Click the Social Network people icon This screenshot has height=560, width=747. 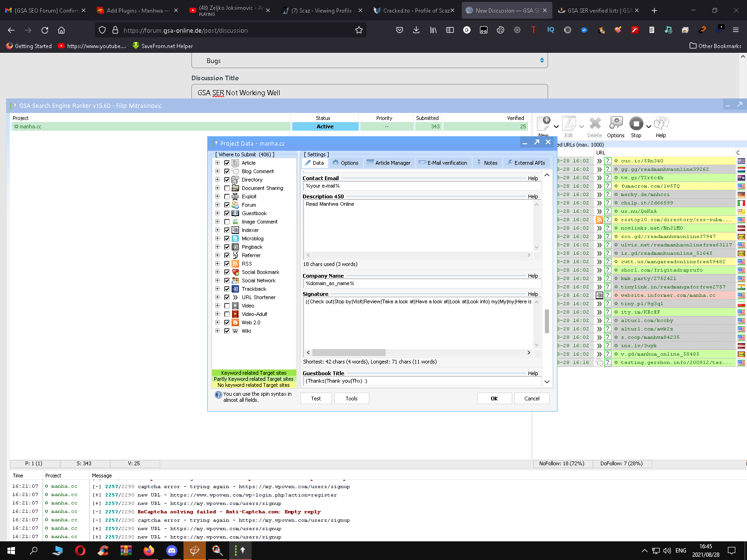(x=236, y=280)
